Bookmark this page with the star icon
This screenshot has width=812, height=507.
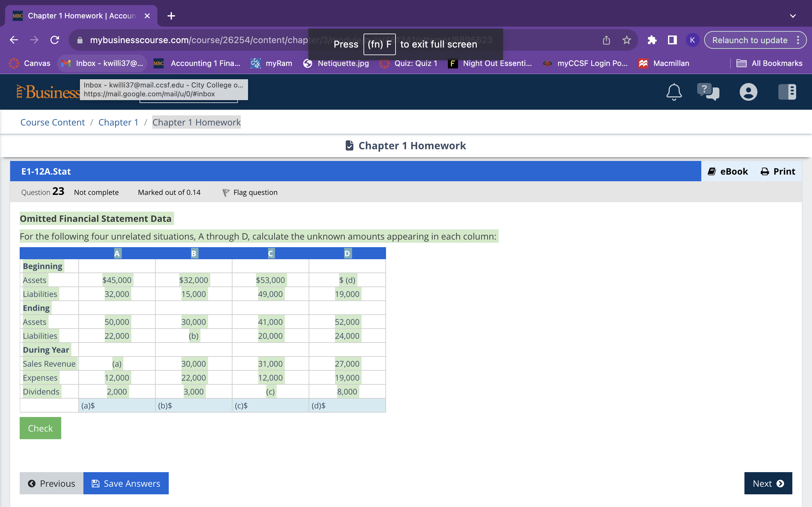tap(626, 40)
